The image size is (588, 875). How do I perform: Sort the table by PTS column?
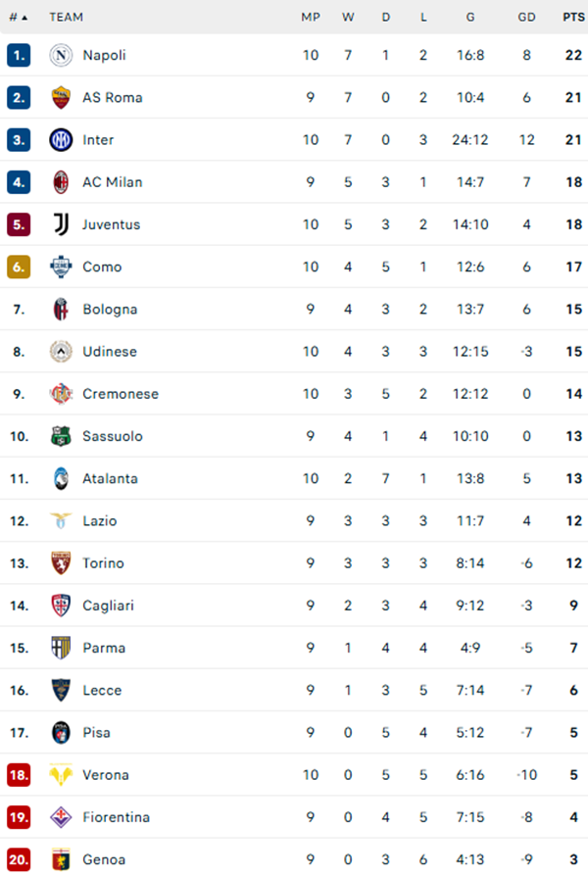click(x=568, y=16)
